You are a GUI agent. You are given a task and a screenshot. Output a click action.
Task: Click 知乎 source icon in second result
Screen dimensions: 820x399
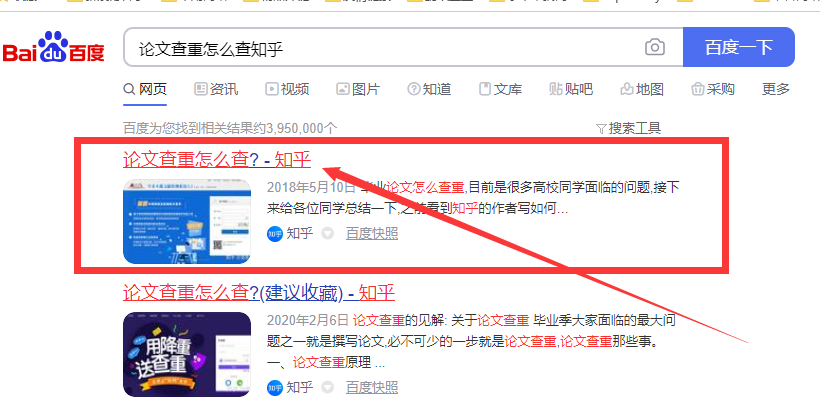pos(275,387)
